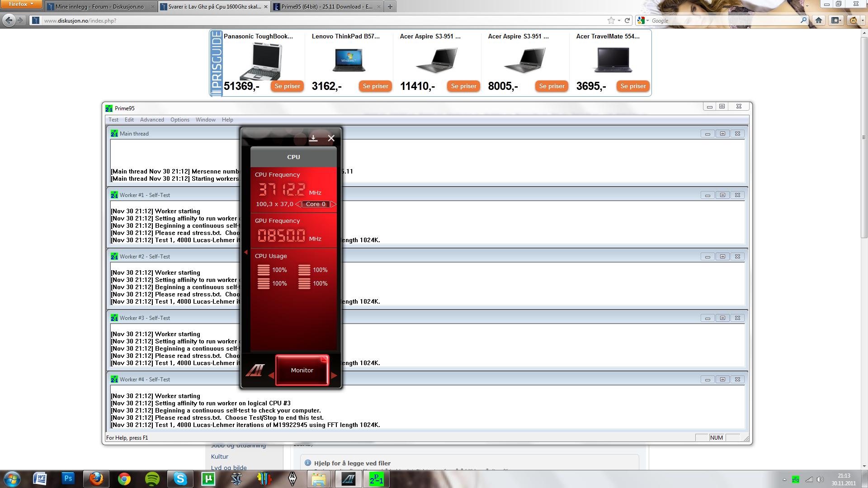Select the CPU header tab in monitor
Viewport: 868px width, 488px height.
click(293, 157)
